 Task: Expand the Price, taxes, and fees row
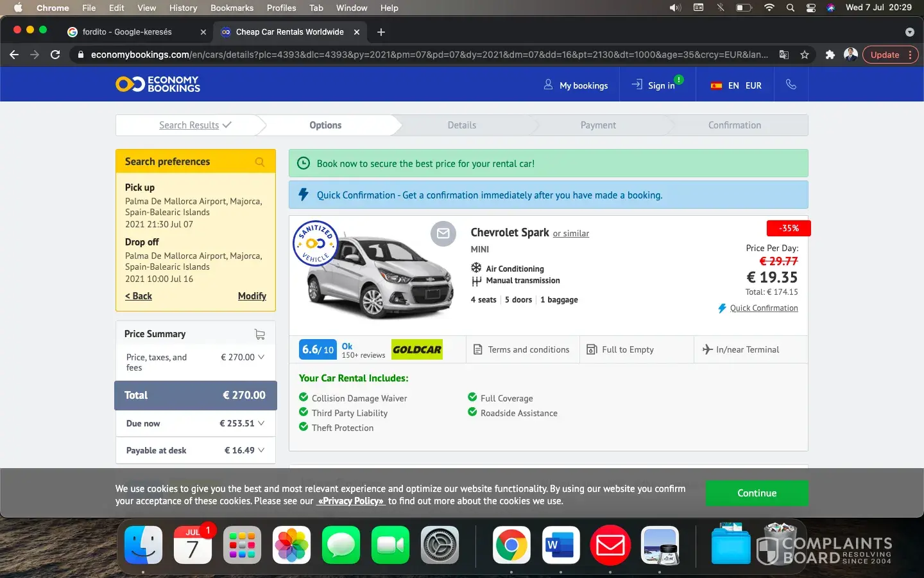click(261, 357)
